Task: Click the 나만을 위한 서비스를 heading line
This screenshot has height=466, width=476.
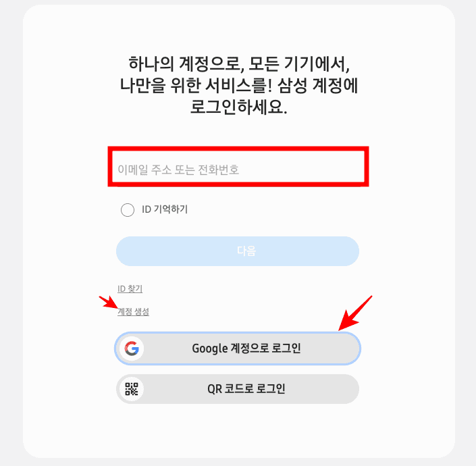Action: [239, 85]
